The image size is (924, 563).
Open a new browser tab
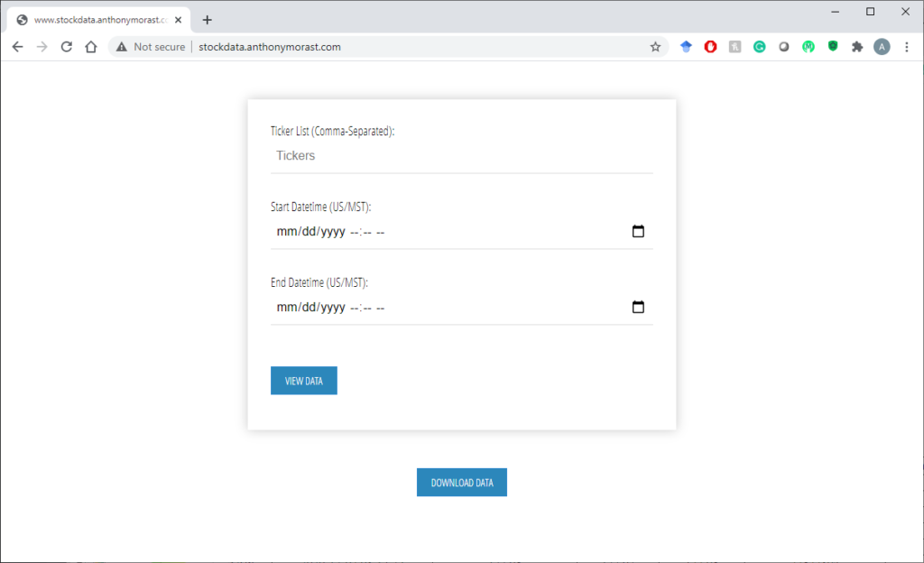[x=207, y=20]
